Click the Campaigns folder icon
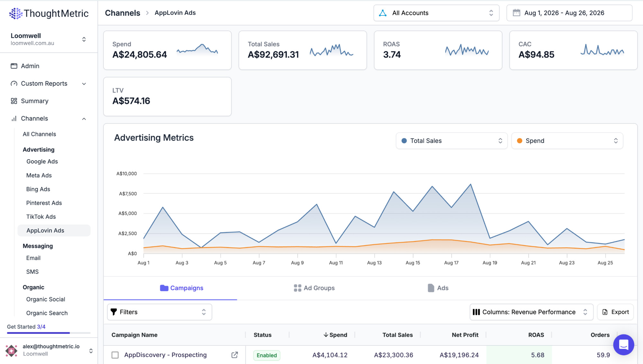The image size is (643, 364). (164, 288)
